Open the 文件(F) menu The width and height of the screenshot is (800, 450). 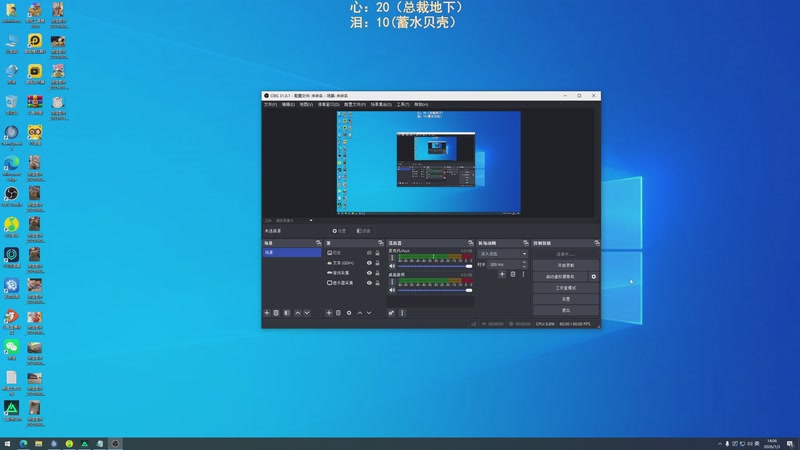(x=270, y=104)
